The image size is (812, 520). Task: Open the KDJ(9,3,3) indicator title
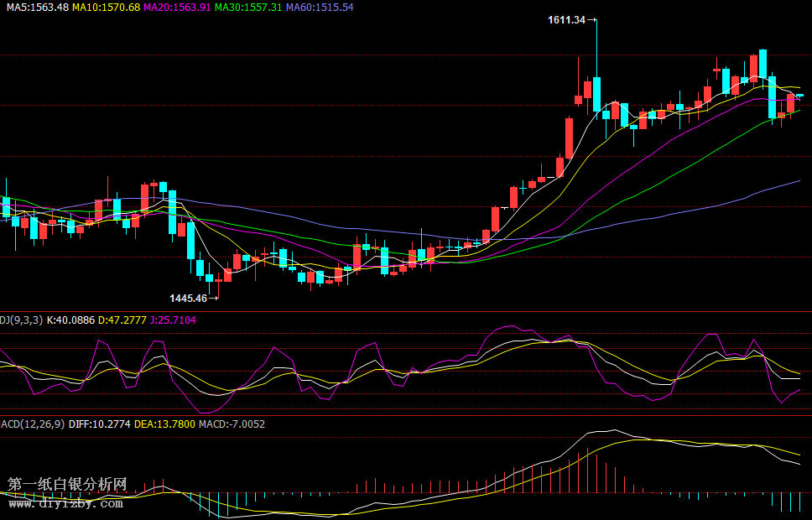pos(21,320)
